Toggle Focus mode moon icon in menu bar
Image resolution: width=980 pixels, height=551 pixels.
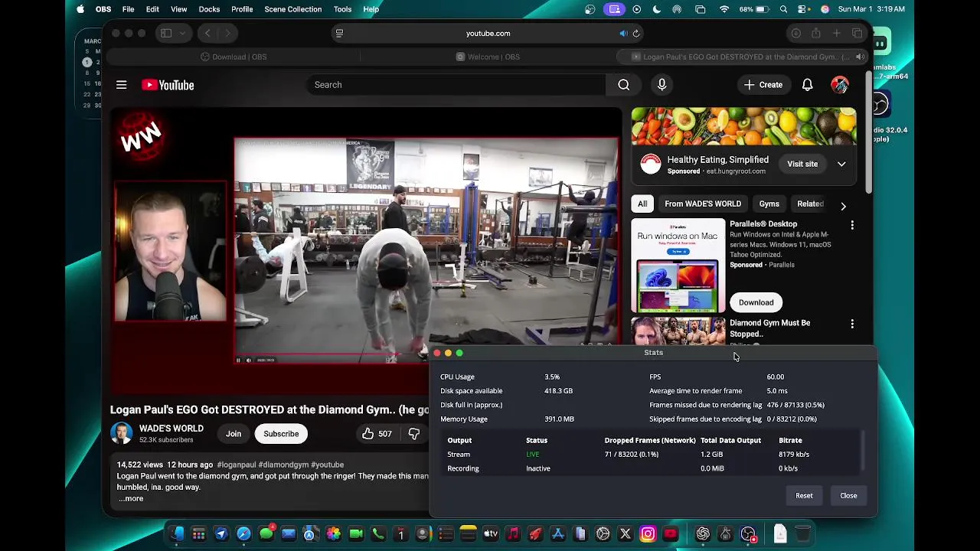(656, 9)
